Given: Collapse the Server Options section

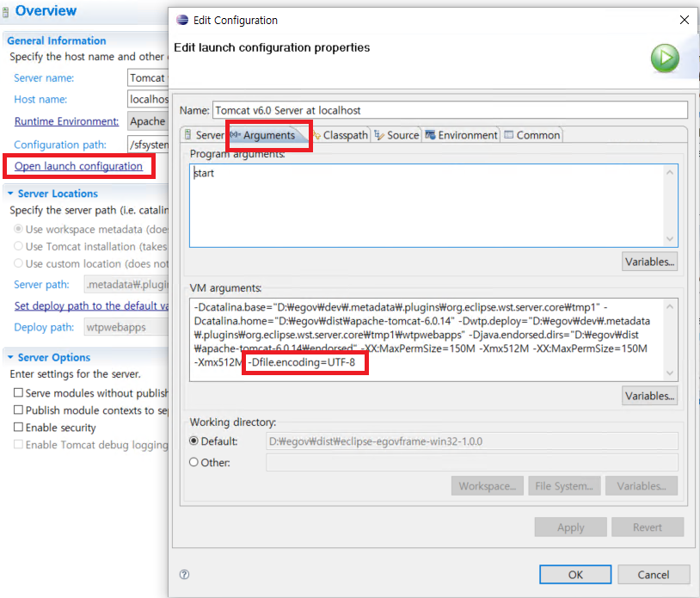Looking at the screenshot, I should click(10, 357).
